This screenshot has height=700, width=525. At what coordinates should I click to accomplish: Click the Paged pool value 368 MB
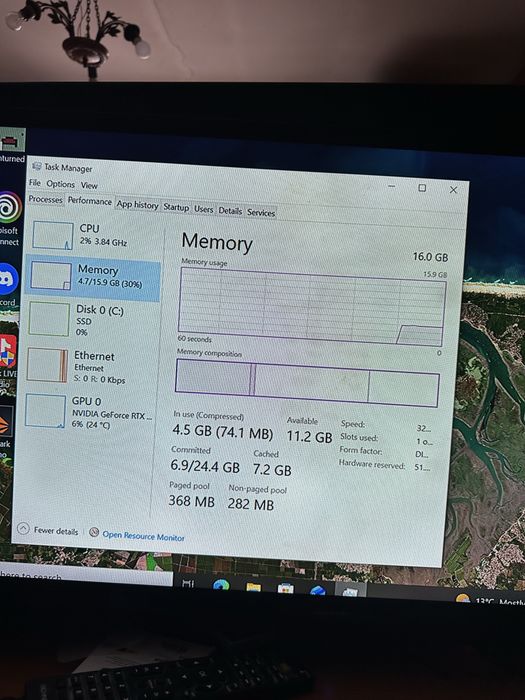pos(192,501)
